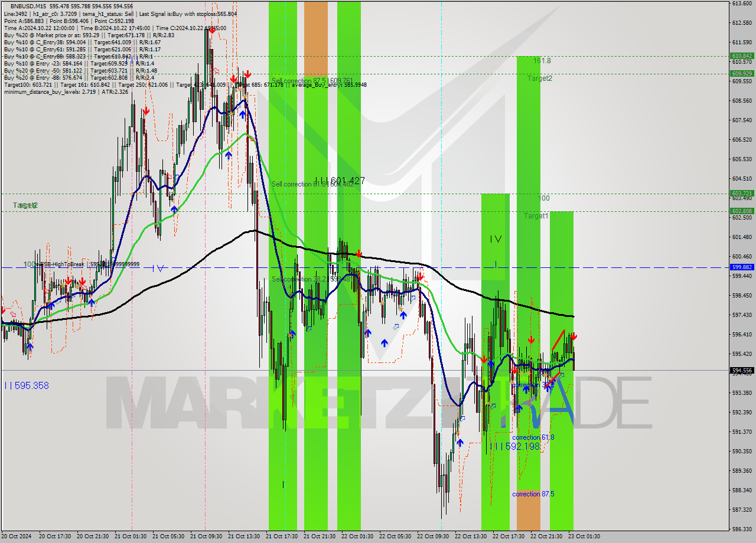Select the 20 Oct 17:30 time label
The width and height of the screenshot is (756, 543).
pyautogui.click(x=55, y=537)
